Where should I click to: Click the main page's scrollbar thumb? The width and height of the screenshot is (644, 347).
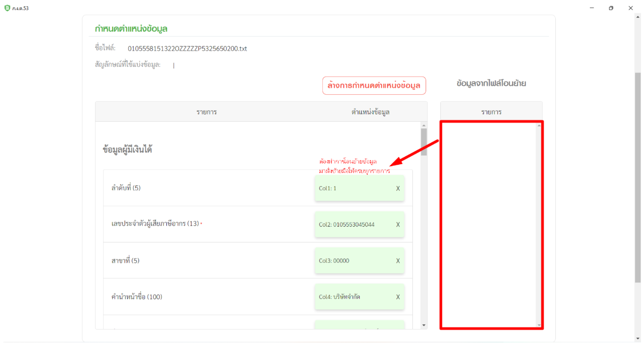[x=638, y=178]
